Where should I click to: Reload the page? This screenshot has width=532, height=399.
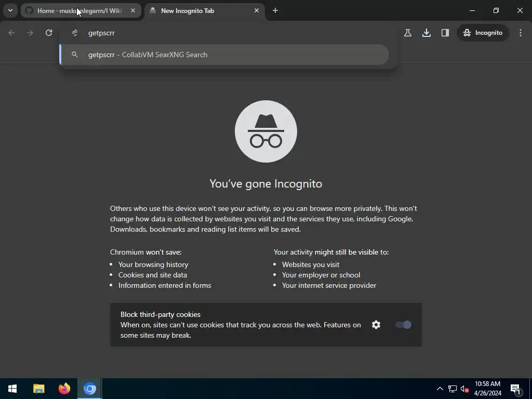pos(49,33)
